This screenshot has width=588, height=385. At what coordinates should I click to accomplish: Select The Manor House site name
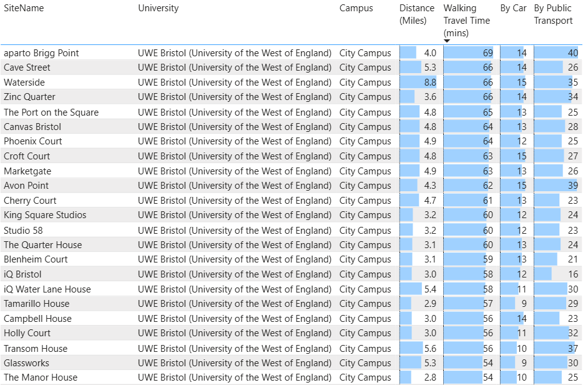pyautogui.click(x=41, y=377)
